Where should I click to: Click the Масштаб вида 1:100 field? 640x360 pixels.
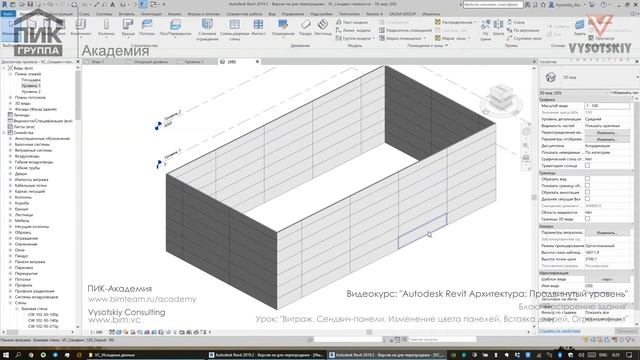click(x=607, y=106)
